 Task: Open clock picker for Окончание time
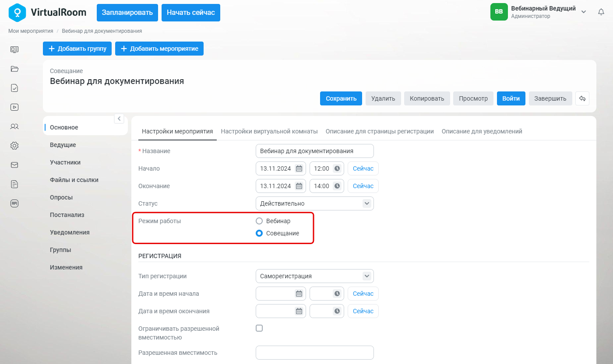click(337, 186)
